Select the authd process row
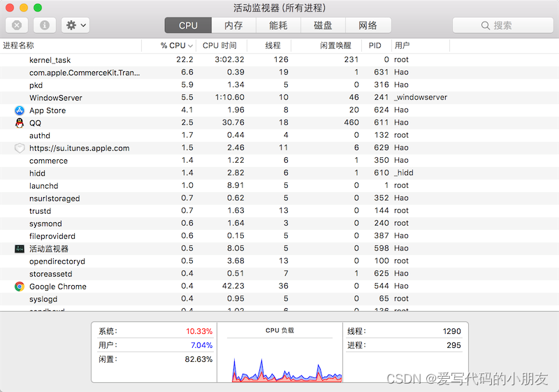This screenshot has height=392, width=559. pos(279,135)
